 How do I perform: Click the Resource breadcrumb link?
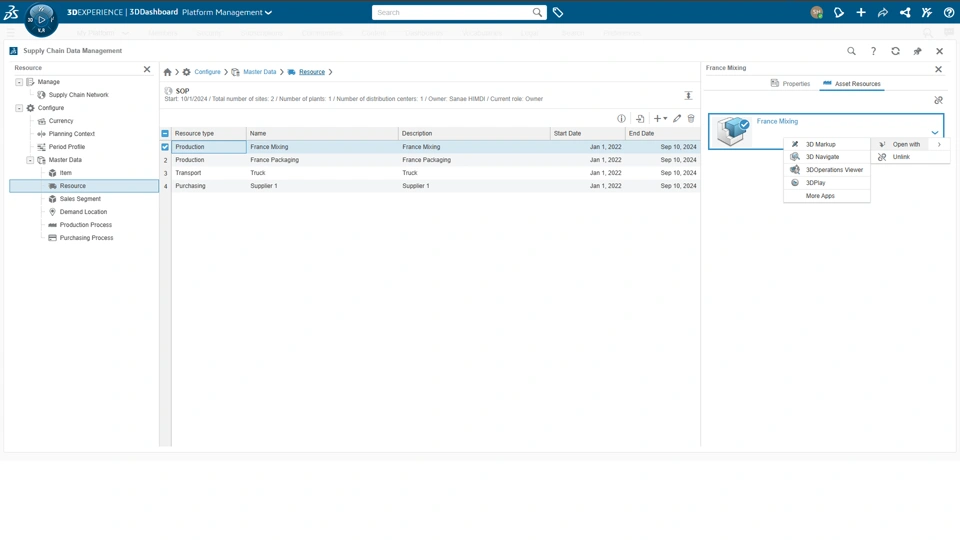pos(312,72)
